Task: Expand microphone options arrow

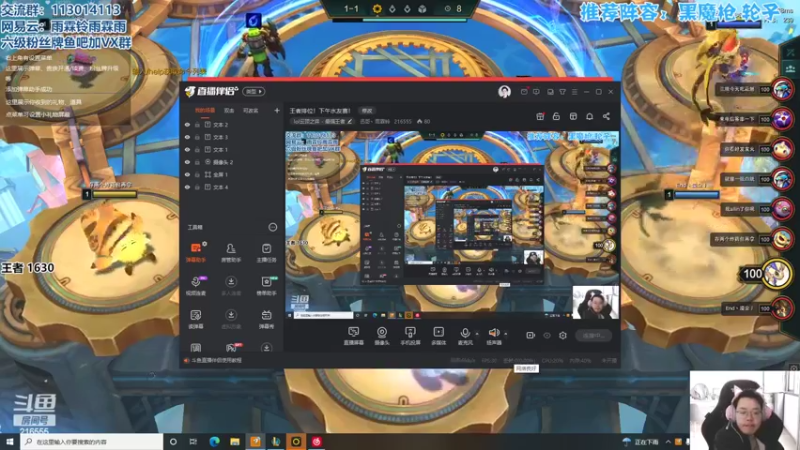Action: 477,334
